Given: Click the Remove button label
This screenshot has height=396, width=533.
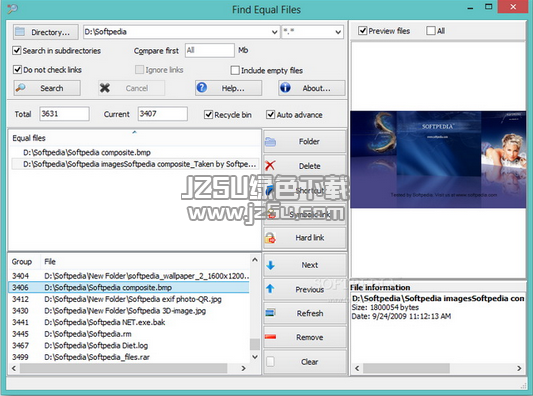Looking at the screenshot, I should (310, 337).
